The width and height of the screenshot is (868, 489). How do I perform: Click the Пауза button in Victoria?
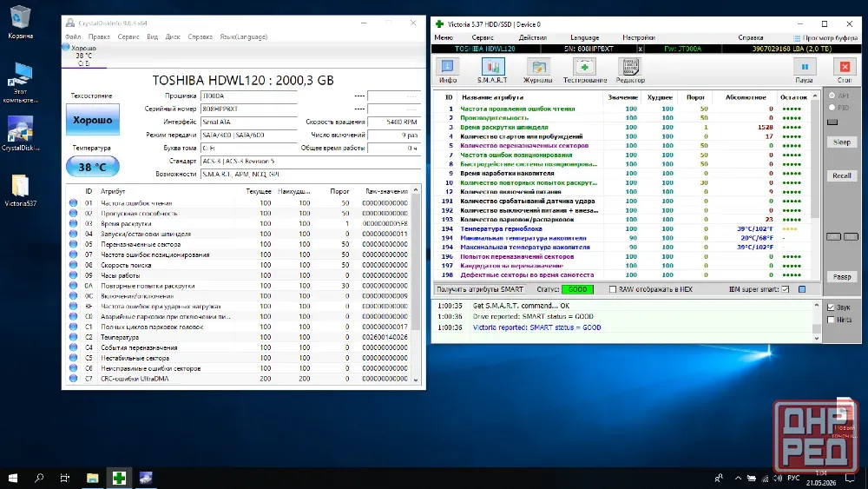point(805,70)
